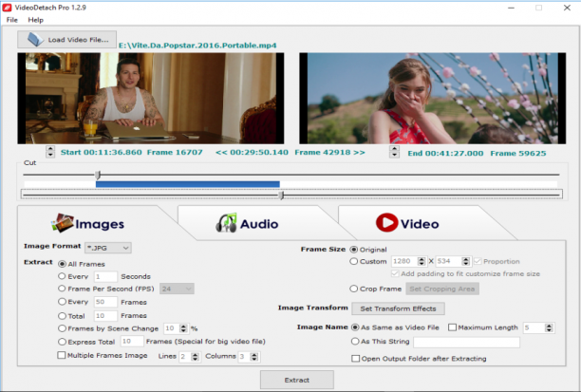
Task: Click the VideoDetach Pro app icon in title bar
Action: point(7,8)
